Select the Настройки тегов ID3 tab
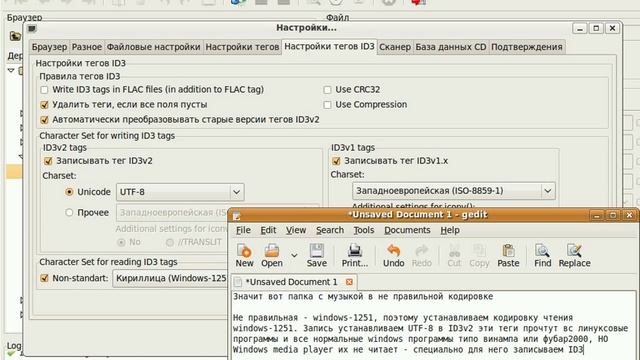The image size is (640, 360). click(329, 46)
